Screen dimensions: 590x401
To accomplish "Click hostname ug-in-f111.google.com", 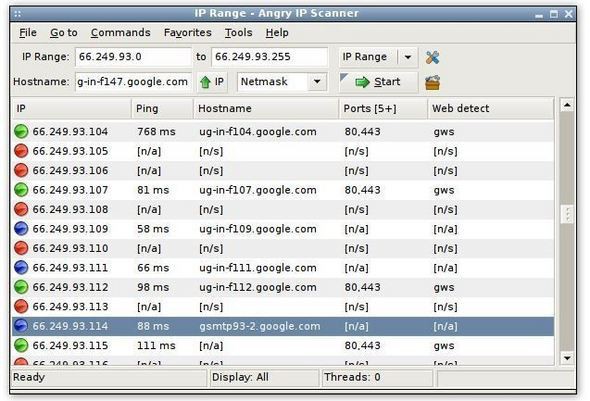I will point(258,268).
